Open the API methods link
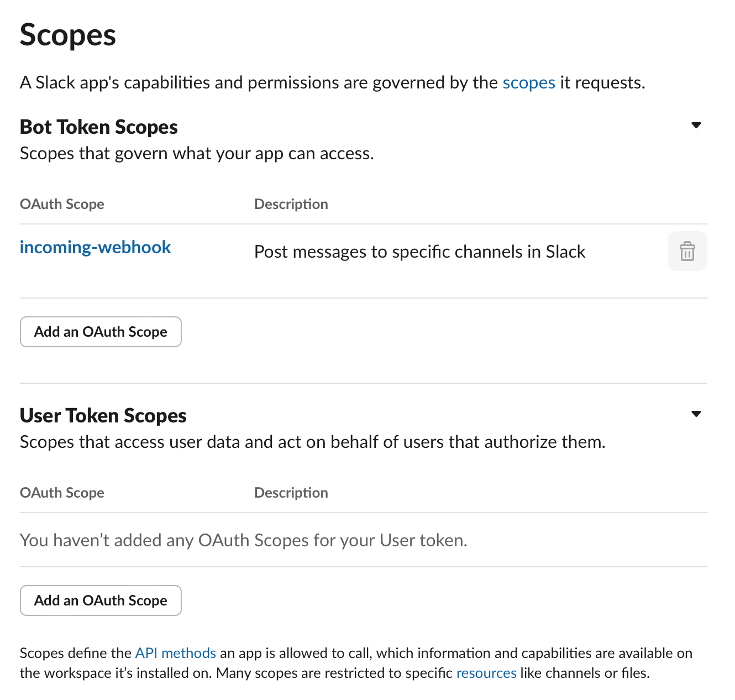Viewport: 735px width, 700px height. [x=175, y=653]
